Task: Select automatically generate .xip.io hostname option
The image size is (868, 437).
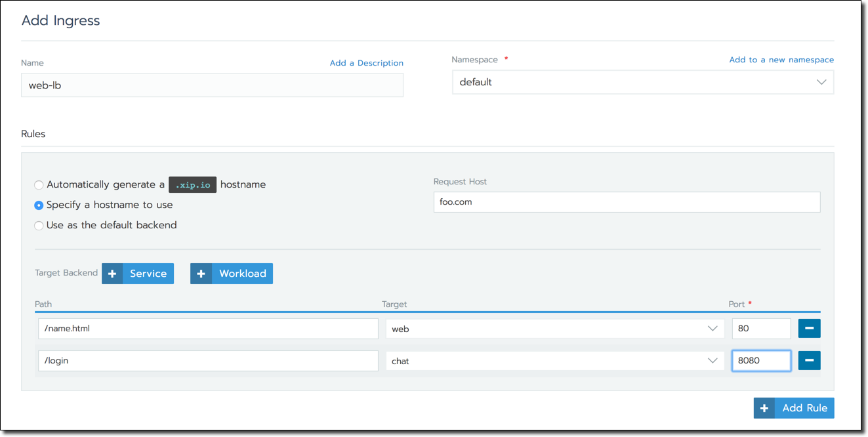Action: 39,185
